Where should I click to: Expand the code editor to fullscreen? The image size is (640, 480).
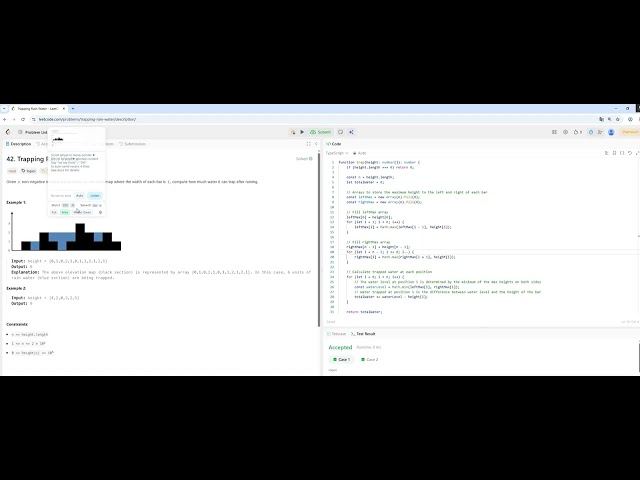point(637,153)
